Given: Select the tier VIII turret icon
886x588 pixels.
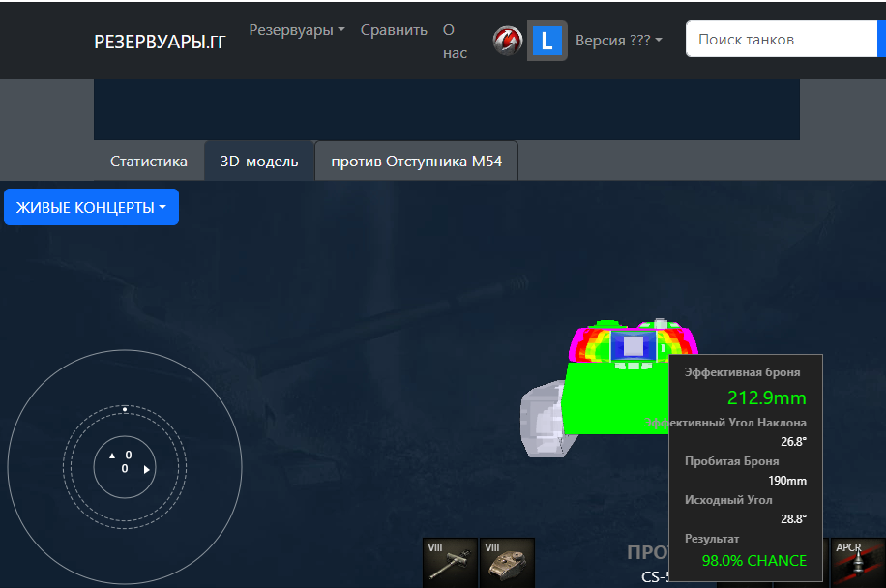Looking at the screenshot, I should (507, 562).
